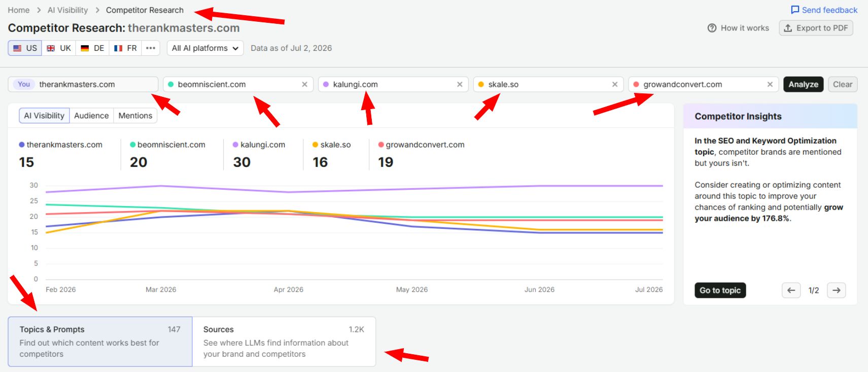
Task: Click the red dot beside growandconvert.com in the chart legend
Action: click(x=381, y=145)
